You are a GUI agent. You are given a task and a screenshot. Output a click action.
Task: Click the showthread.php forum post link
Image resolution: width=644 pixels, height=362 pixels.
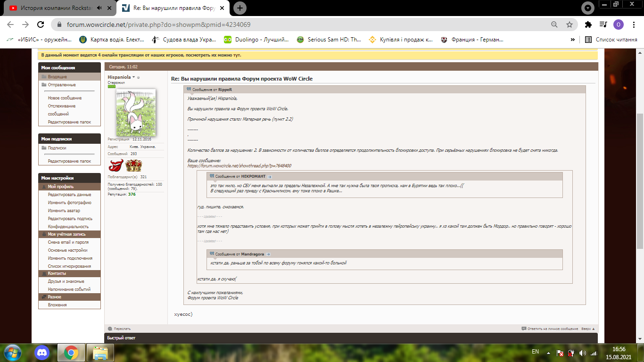tap(239, 166)
